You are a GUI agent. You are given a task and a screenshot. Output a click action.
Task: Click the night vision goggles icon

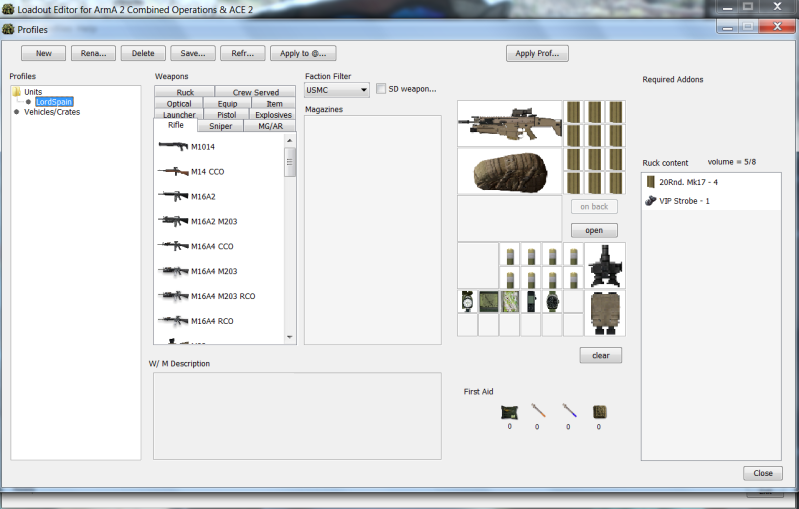point(605,266)
